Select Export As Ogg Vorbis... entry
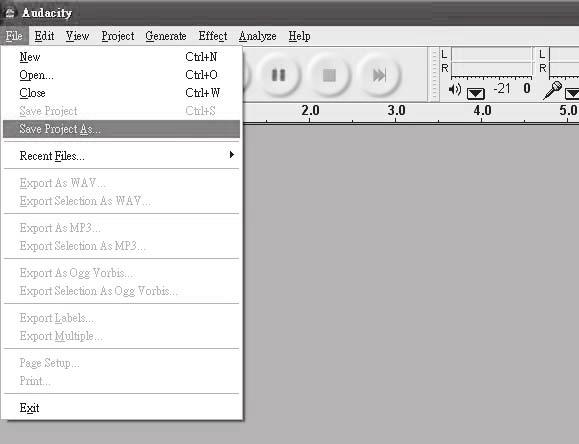The image size is (579, 444). pos(121,273)
